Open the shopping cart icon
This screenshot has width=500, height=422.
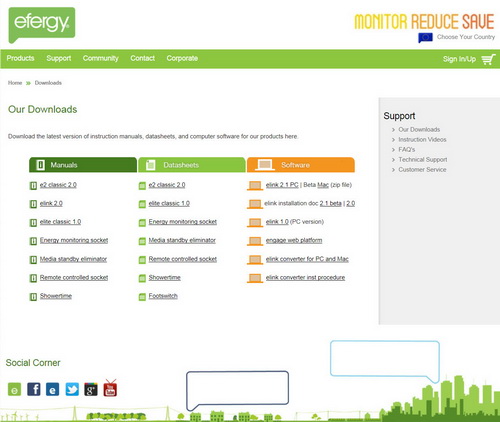[488, 59]
